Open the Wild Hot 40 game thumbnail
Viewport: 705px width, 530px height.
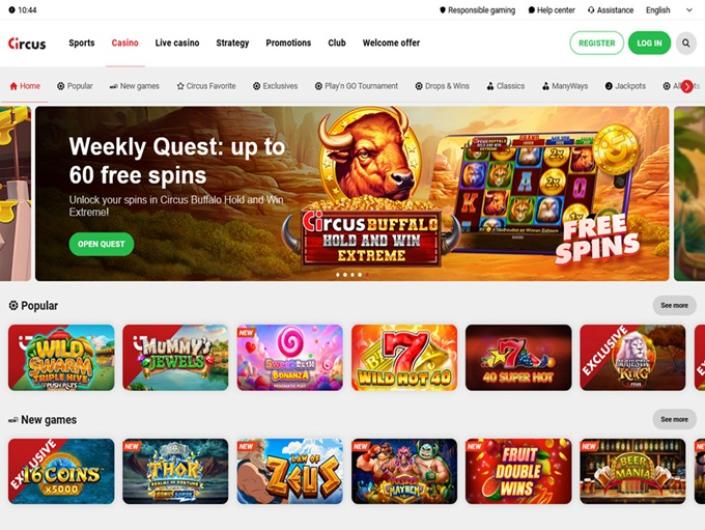pos(404,357)
